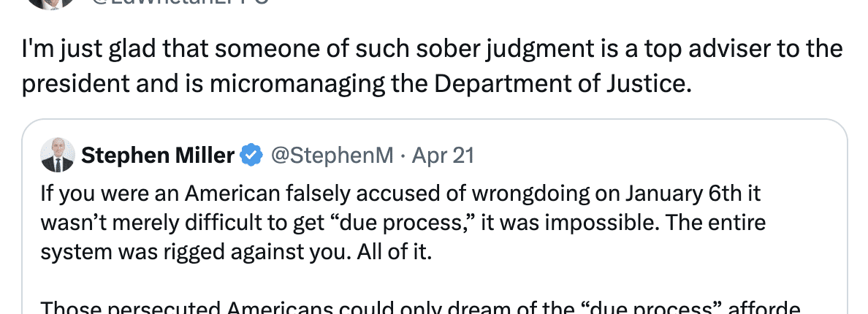Screen dimensions: 868x314
Task: Open quoted tweet via "If you were an American" line
Action: [401, 194]
